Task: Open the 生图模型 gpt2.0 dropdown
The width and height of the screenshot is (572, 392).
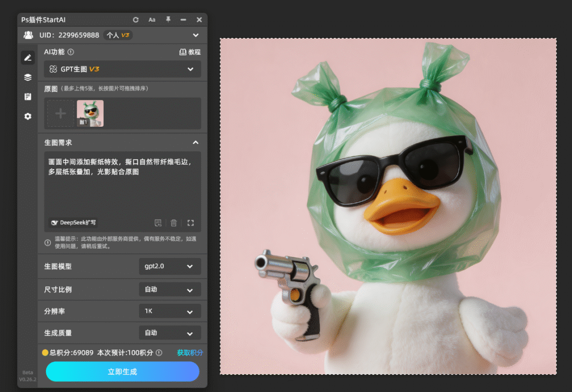Action: coord(170,266)
